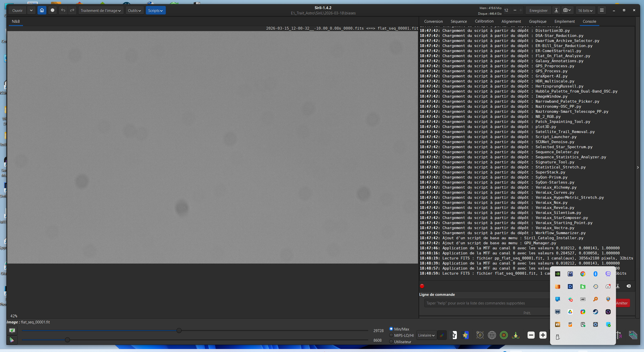Select the MIPS-LO/HI radio button
Screen dimensions: 644x352
[x=391, y=335]
